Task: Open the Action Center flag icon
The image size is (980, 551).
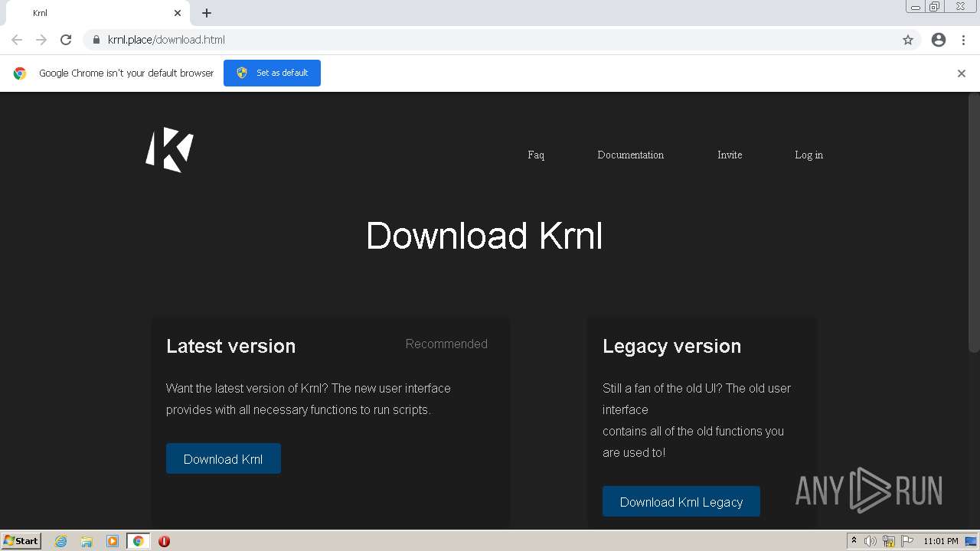Action: pyautogui.click(x=907, y=541)
